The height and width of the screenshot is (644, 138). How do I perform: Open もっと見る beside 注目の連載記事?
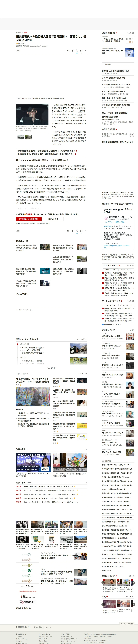coord(130,33)
